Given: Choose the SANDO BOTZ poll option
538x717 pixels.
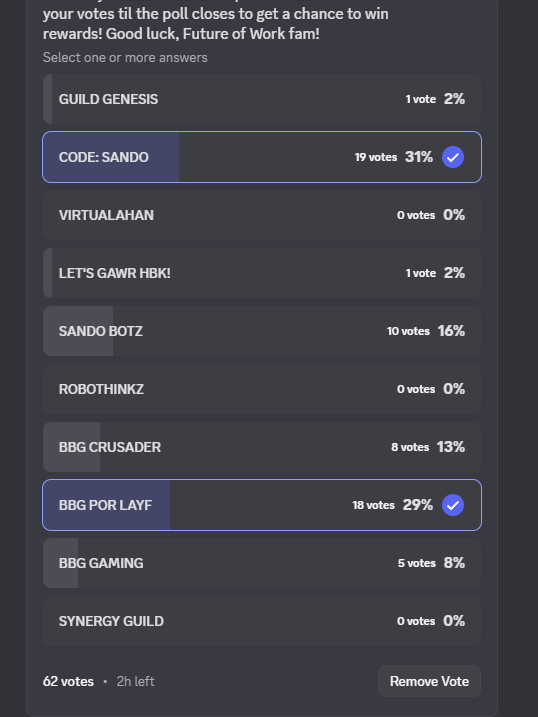Looking at the screenshot, I should 262,331.
